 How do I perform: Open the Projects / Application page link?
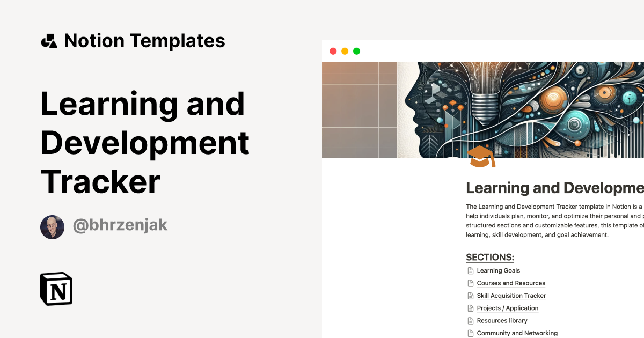point(507,308)
